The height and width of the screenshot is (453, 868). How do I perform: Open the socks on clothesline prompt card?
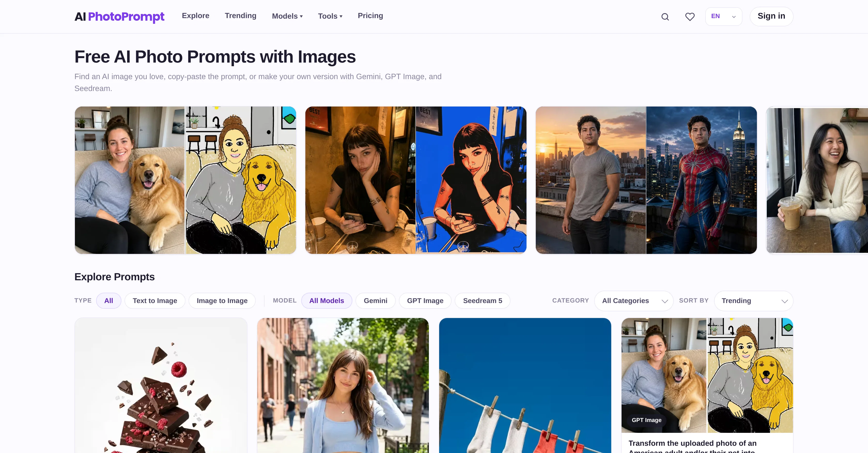click(525, 385)
